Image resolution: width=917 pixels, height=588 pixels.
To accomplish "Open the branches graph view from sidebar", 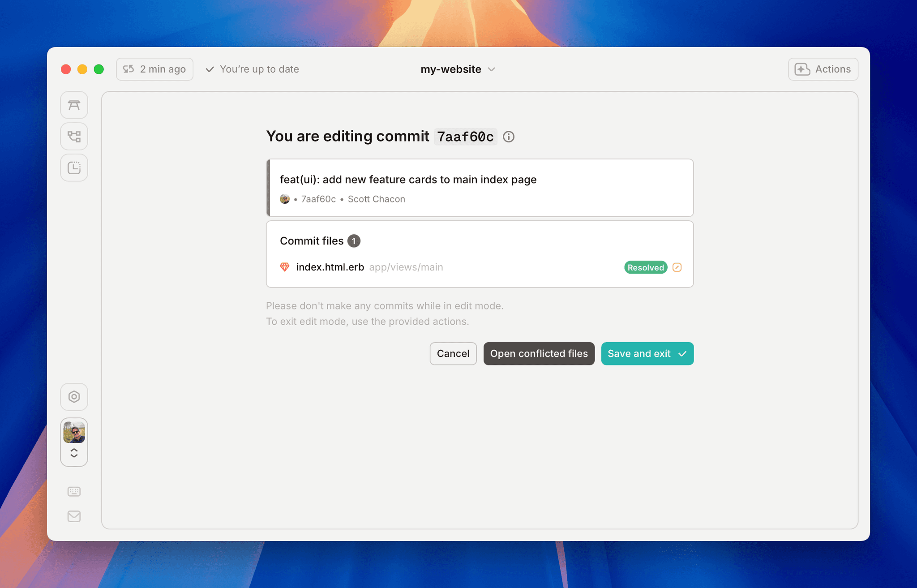I will pyautogui.click(x=74, y=136).
